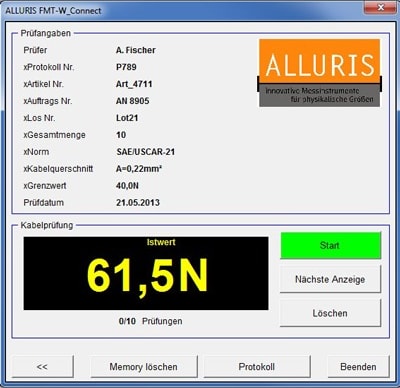
Task: Click the window title ALLURIS FMT-W_Connect
Action: [53, 11]
